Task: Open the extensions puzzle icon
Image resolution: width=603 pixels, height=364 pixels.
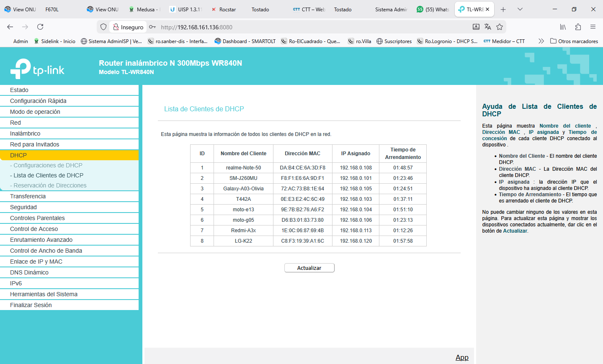Action: tap(578, 27)
